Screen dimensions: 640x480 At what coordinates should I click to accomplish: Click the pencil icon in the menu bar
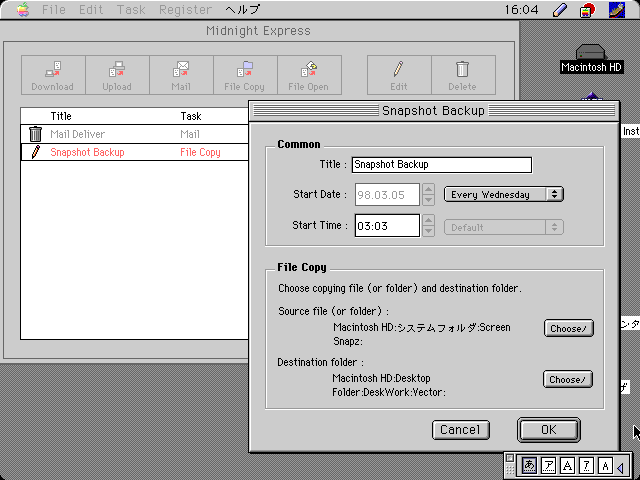tap(560, 9)
